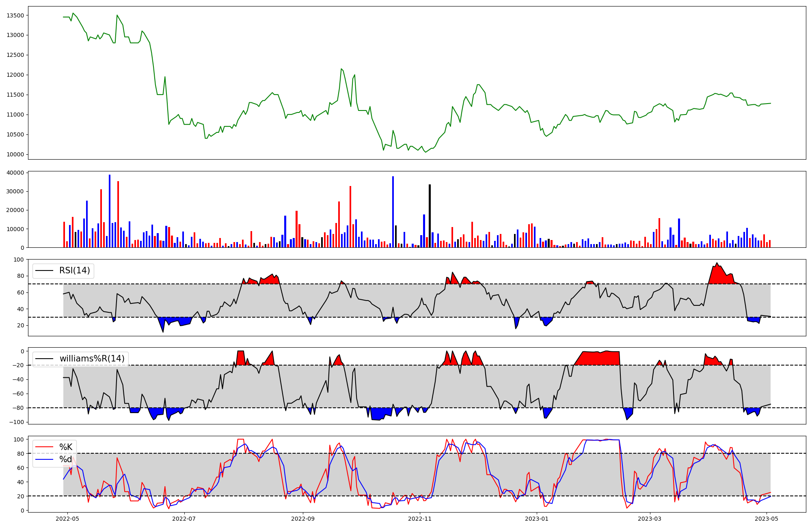Click the blue %d legend entry
This screenshot has width=812, height=528.
[65, 459]
